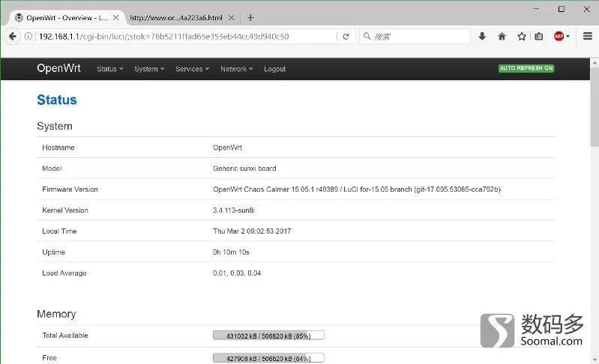Click the scrollbar down arrow
Image resolution: width=599 pixels, height=364 pixels.
pos(595,360)
